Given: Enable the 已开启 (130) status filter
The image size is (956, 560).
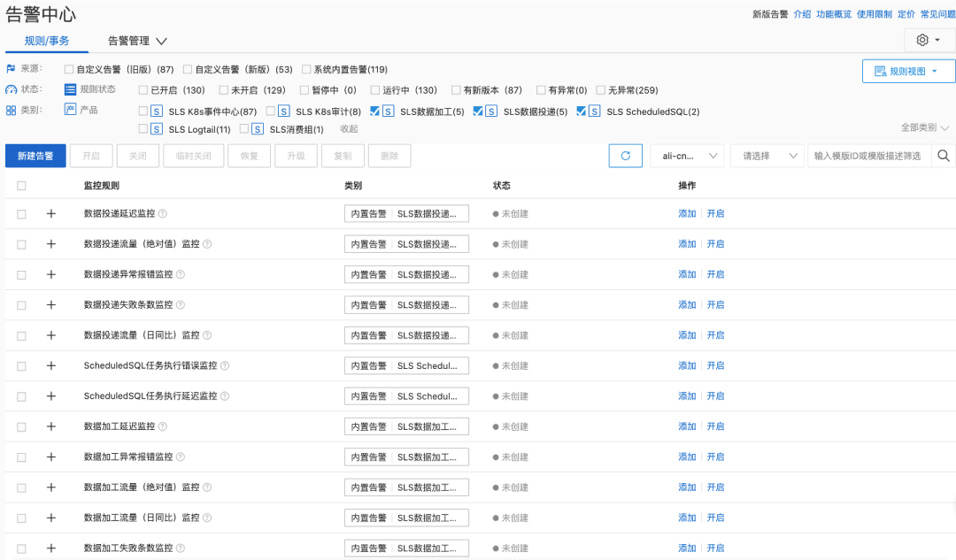Looking at the screenshot, I should (x=143, y=90).
